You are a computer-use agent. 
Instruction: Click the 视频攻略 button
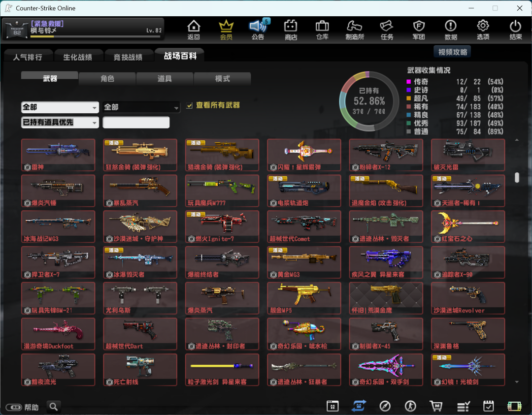coord(452,52)
